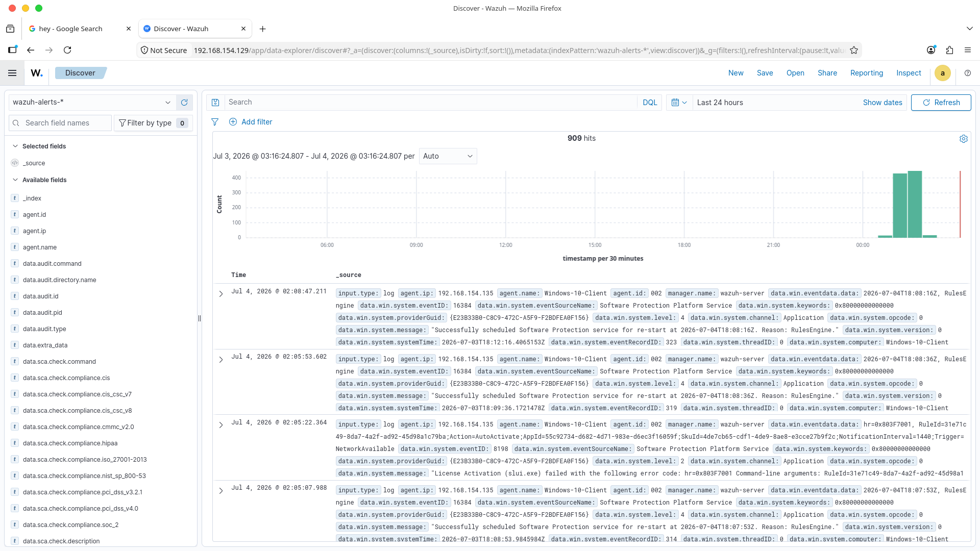Viewport: 980px width, 551px height.
Task: Open the calendar quick date menu
Action: (679, 103)
